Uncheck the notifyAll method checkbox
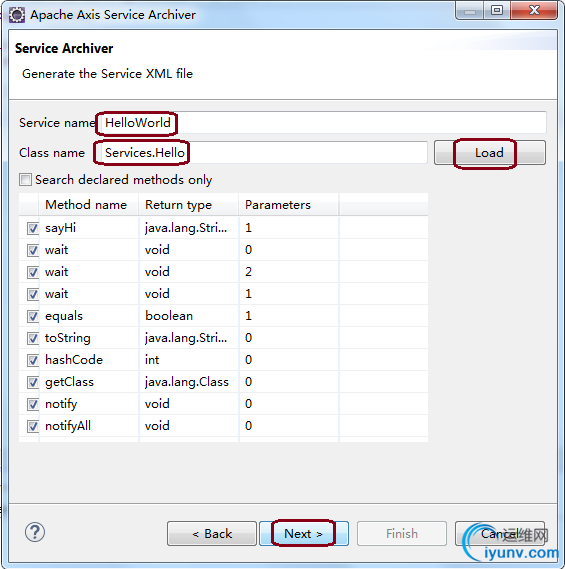Image resolution: width=565 pixels, height=569 pixels. point(33,426)
